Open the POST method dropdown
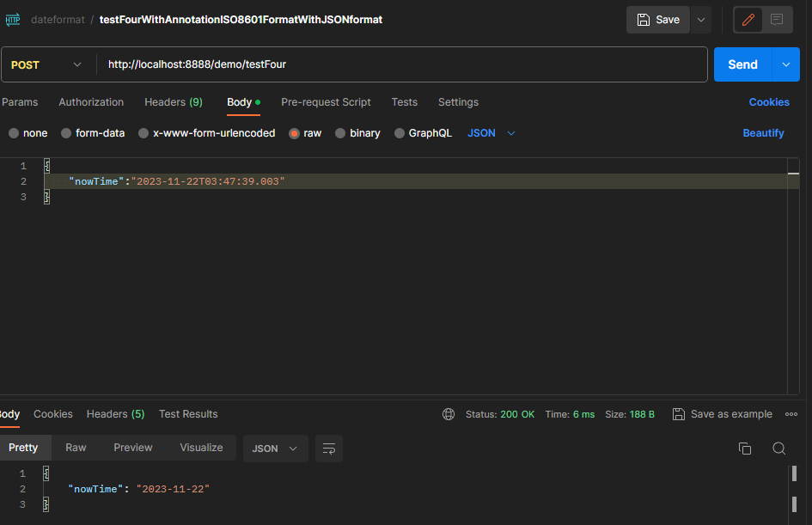The height and width of the screenshot is (525, 812). (x=47, y=64)
